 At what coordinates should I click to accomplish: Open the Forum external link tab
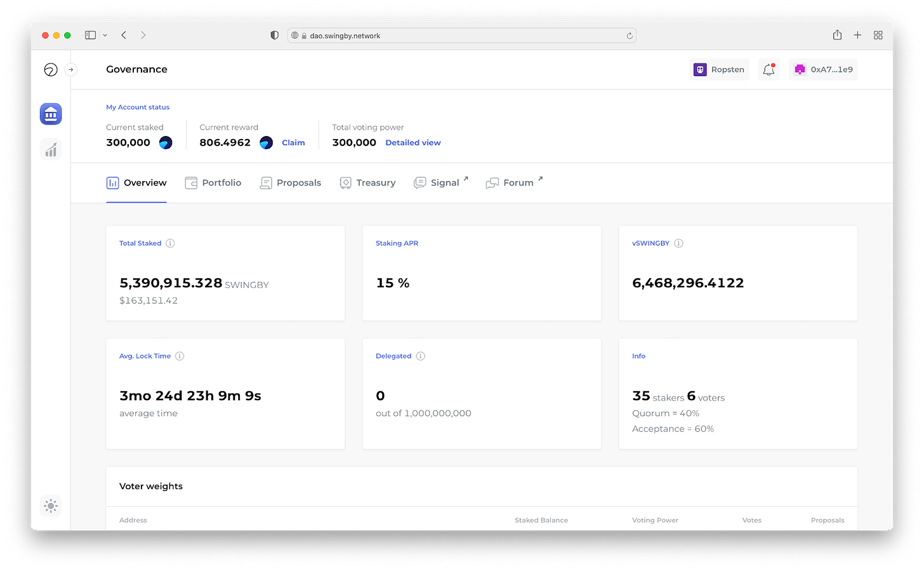pyautogui.click(x=514, y=183)
